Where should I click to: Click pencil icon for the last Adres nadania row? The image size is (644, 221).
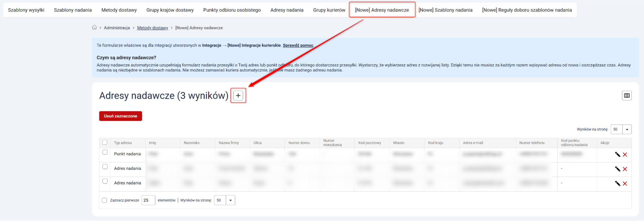pos(617,184)
